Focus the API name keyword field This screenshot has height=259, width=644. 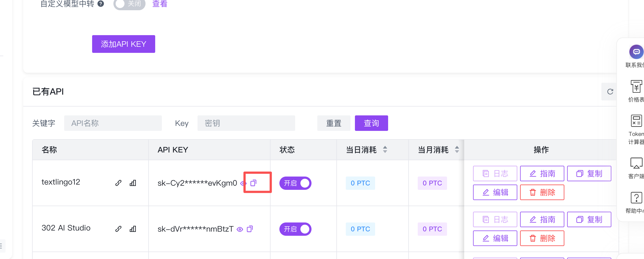[113, 123]
